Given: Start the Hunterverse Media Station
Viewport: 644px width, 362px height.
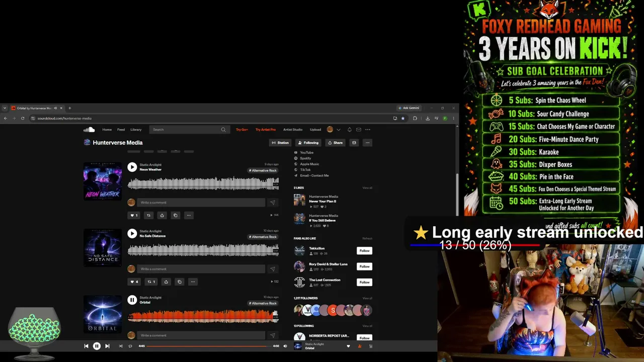Looking at the screenshot, I should pyautogui.click(x=280, y=143).
